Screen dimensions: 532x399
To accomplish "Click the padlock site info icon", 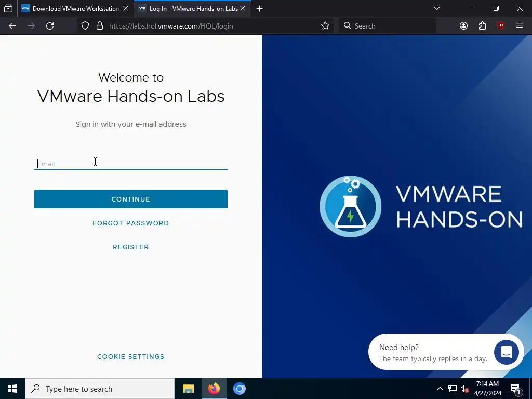I will point(99,26).
